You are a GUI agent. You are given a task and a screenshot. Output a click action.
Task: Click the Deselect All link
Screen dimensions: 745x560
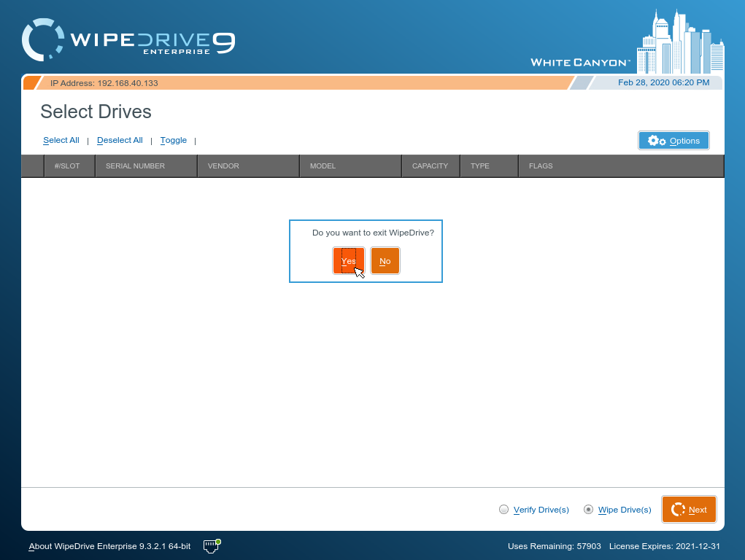(x=120, y=140)
